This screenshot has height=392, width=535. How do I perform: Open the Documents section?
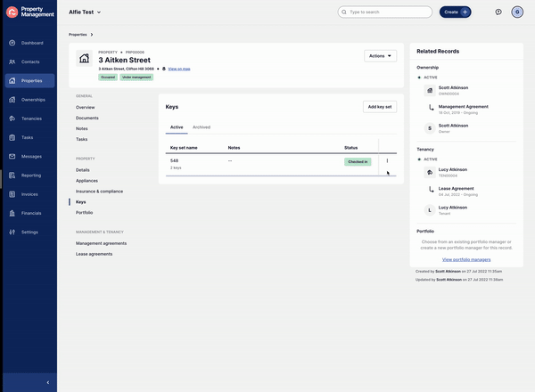(87, 118)
